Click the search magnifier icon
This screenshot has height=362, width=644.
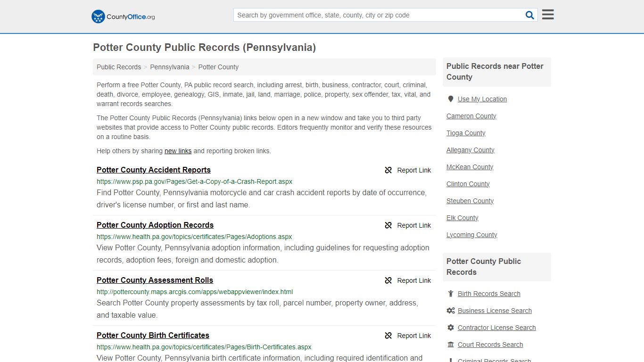point(530,15)
